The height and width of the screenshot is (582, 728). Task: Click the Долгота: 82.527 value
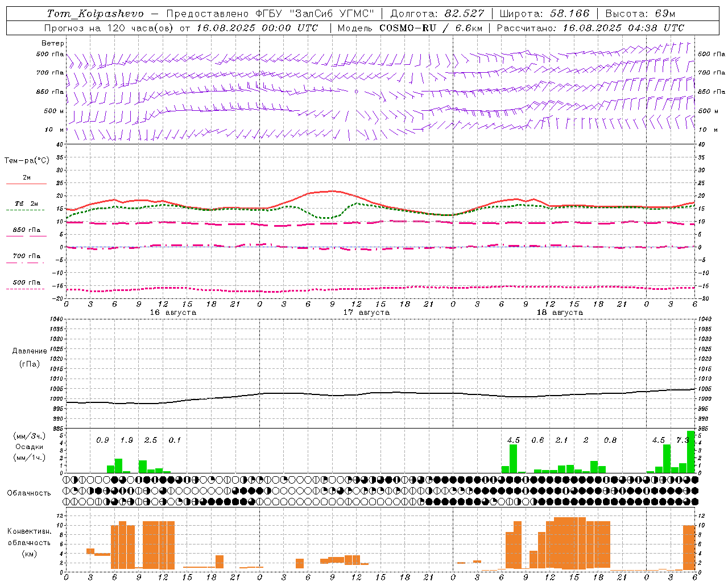pyautogui.click(x=437, y=13)
